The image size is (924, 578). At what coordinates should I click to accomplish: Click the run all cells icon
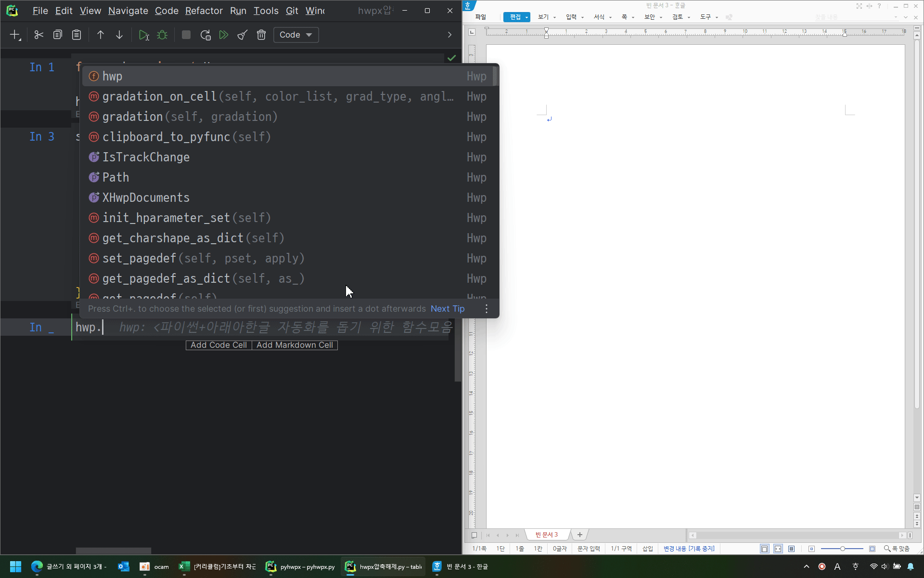click(x=224, y=35)
